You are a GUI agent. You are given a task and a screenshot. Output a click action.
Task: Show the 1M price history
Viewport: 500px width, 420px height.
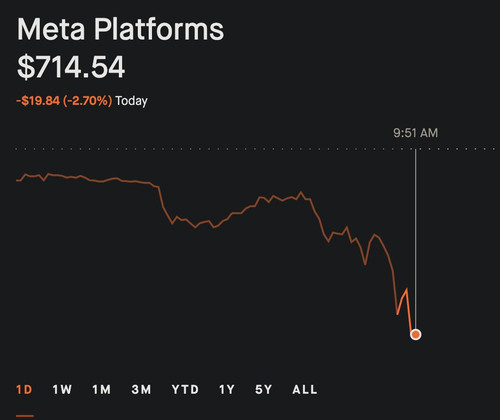101,389
